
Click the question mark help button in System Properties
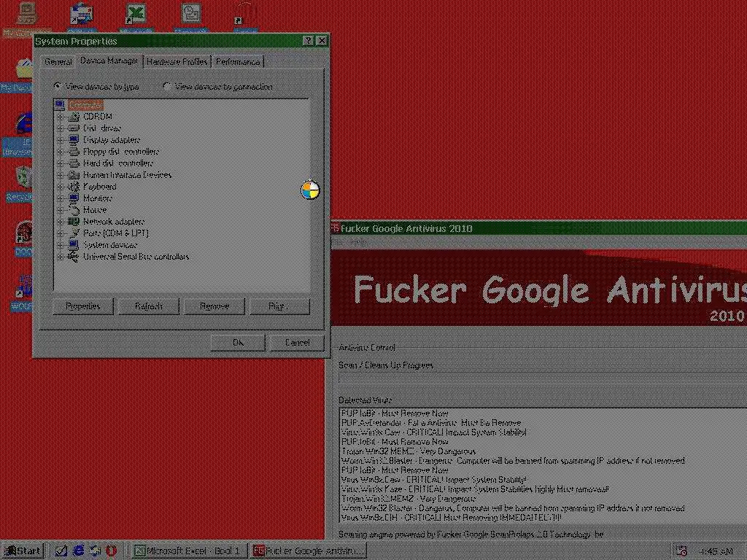[309, 41]
